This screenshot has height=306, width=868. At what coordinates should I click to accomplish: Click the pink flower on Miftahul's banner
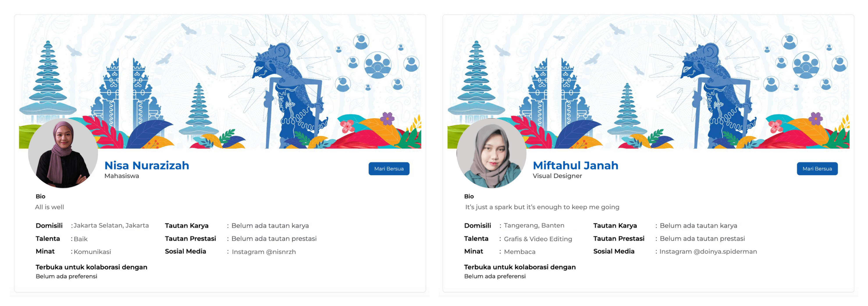pyautogui.click(x=775, y=126)
